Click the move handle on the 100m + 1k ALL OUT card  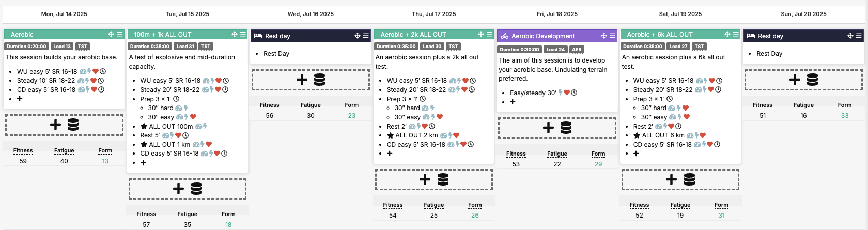[235, 34]
